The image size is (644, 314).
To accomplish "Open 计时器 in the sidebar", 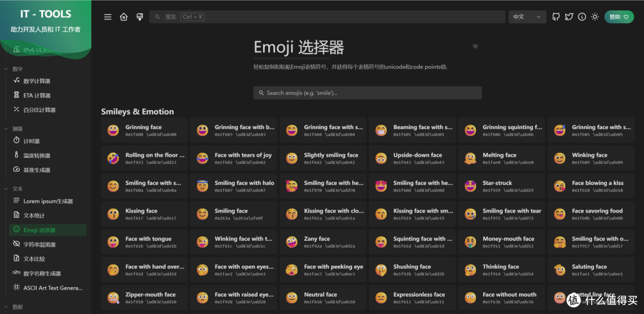I will (48, 141).
